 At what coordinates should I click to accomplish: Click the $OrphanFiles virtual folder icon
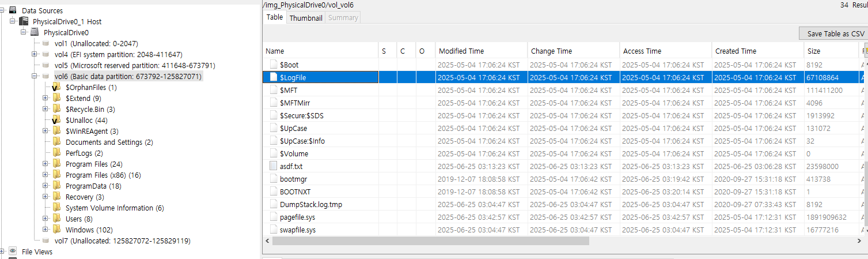56,87
